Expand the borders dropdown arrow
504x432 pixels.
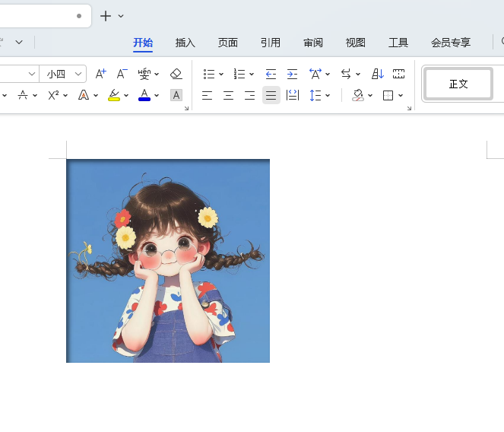(x=401, y=96)
